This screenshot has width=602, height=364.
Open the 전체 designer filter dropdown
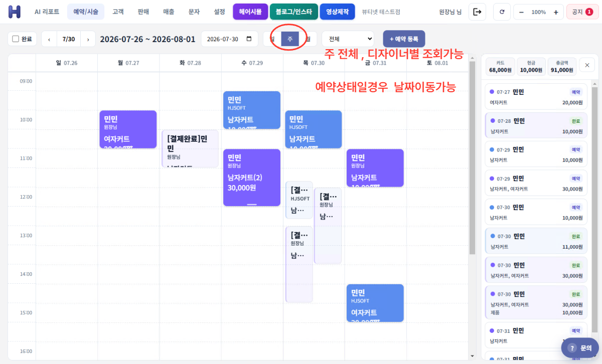[x=348, y=39]
